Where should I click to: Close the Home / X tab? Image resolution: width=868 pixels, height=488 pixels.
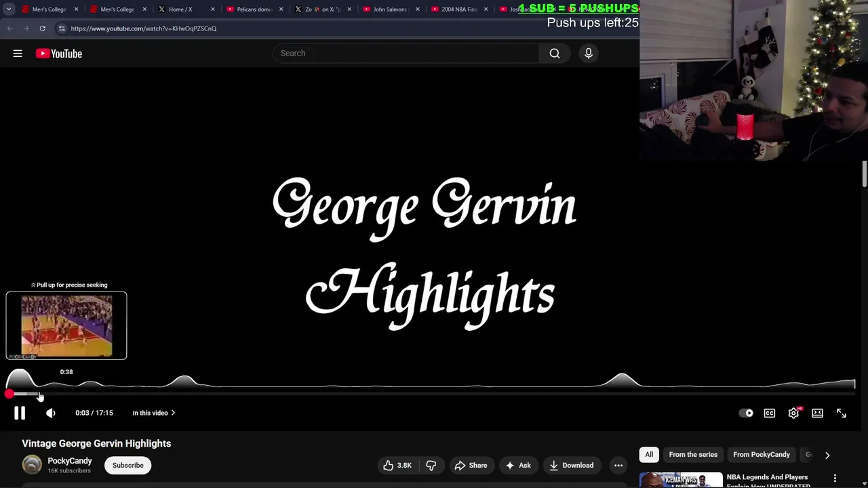(x=213, y=9)
